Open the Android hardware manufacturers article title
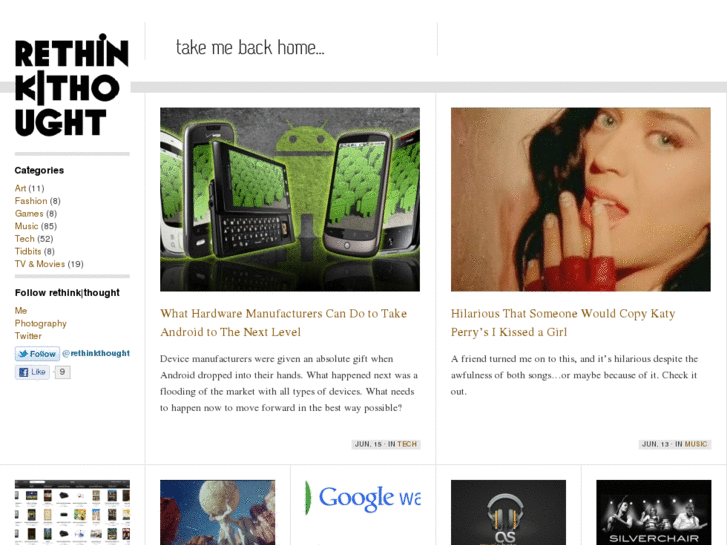This screenshot has width=727, height=545. pyautogui.click(x=283, y=323)
